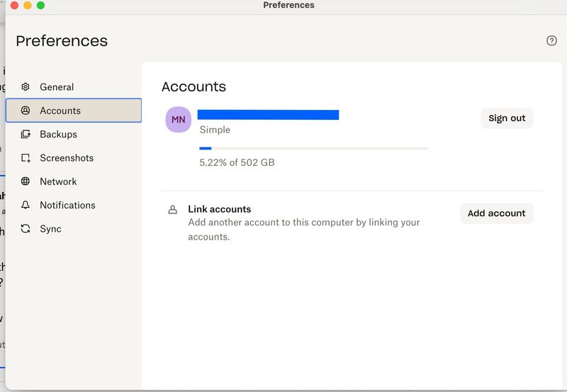The height and width of the screenshot is (392, 567).
Task: Open help via the question mark icon
Action: pos(551,40)
